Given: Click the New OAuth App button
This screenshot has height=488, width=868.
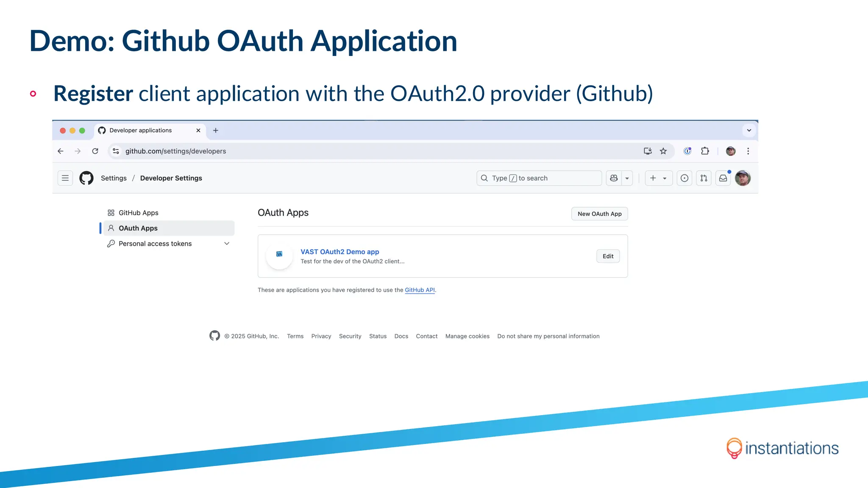Looking at the screenshot, I should 599,214.
